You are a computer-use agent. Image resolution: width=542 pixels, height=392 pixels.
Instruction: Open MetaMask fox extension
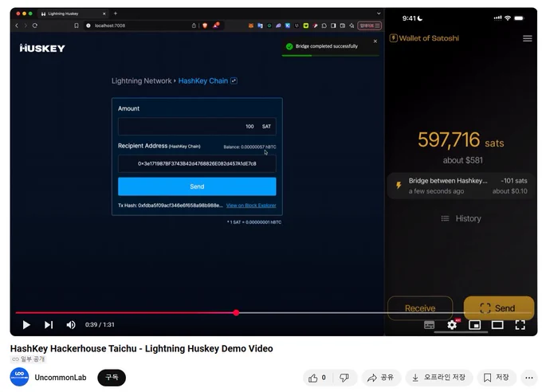(x=251, y=25)
